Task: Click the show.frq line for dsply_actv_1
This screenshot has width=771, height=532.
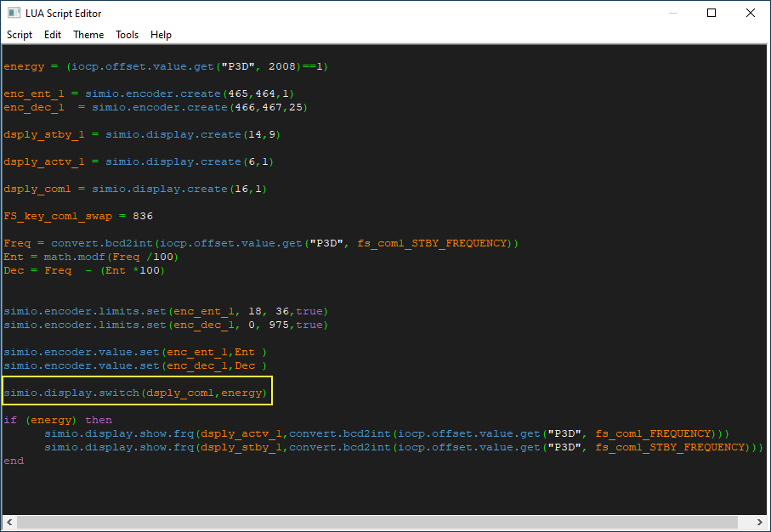Action: click(387, 433)
